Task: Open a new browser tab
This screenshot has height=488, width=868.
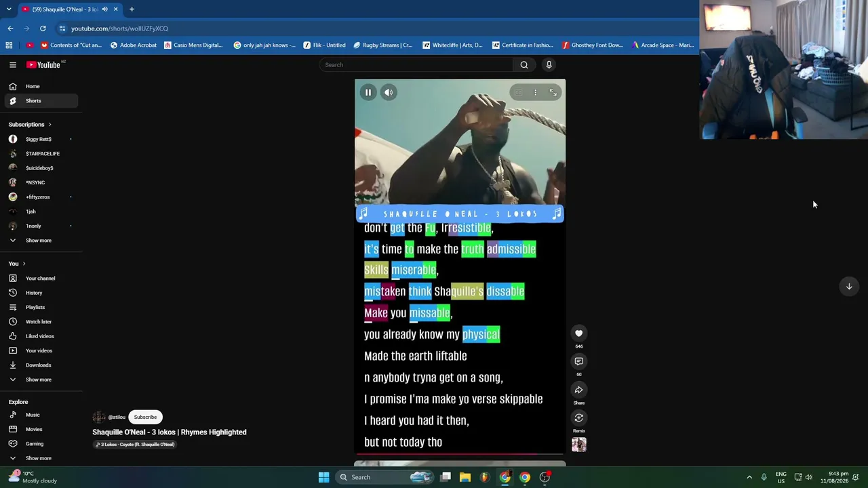Action: point(132,9)
